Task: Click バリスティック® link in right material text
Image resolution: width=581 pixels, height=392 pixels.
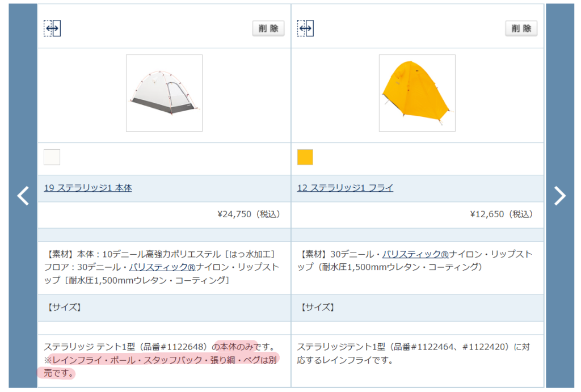Action: pyautogui.click(x=415, y=254)
